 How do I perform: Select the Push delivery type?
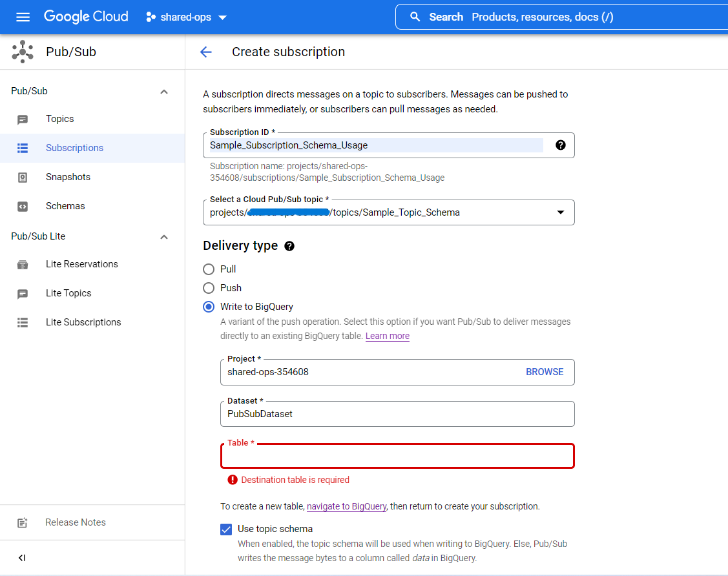tap(209, 288)
